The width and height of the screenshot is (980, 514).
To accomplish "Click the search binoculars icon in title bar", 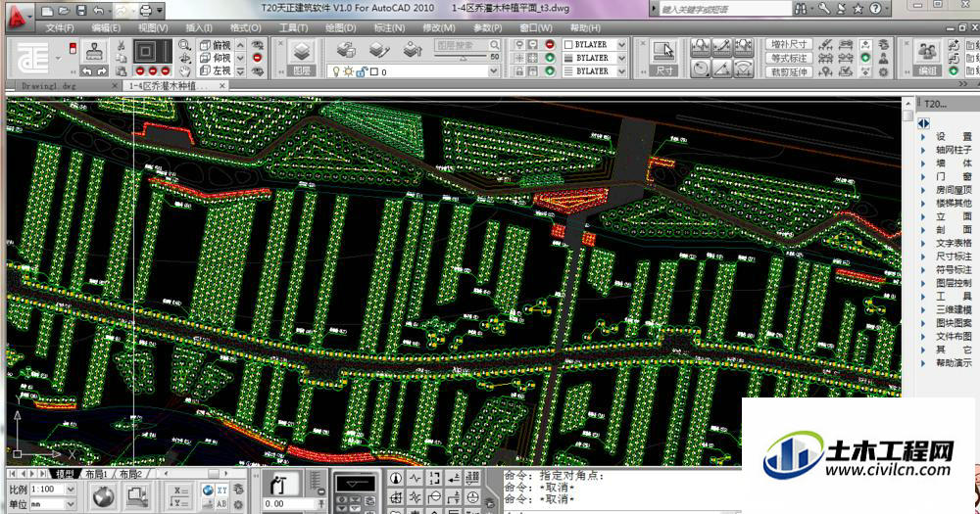I will [801, 9].
